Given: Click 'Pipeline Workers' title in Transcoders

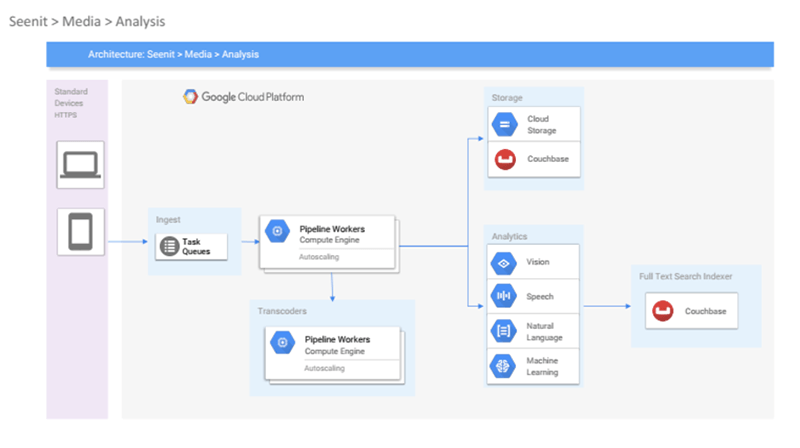Looking at the screenshot, I should [x=337, y=339].
